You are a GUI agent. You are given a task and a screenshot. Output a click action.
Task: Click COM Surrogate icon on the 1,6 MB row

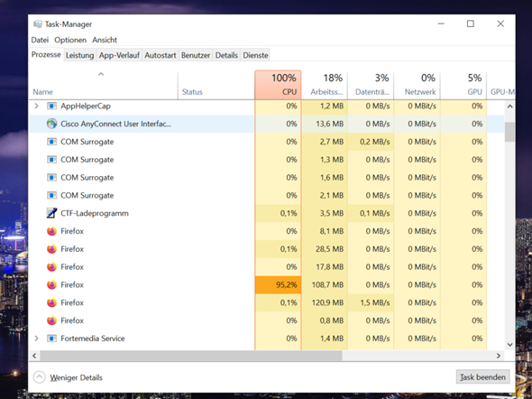coord(51,177)
